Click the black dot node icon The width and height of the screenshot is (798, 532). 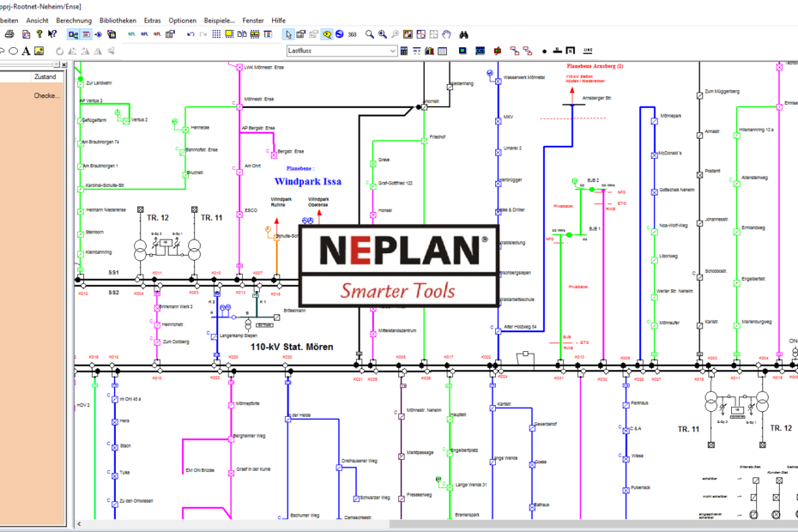tap(545, 51)
